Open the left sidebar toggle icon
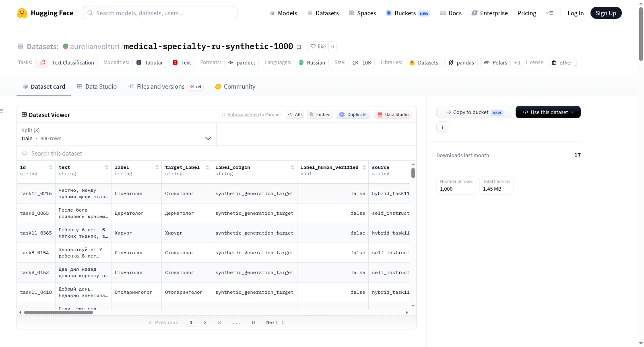Viewport: 644px width, 347px height. pos(2,111)
